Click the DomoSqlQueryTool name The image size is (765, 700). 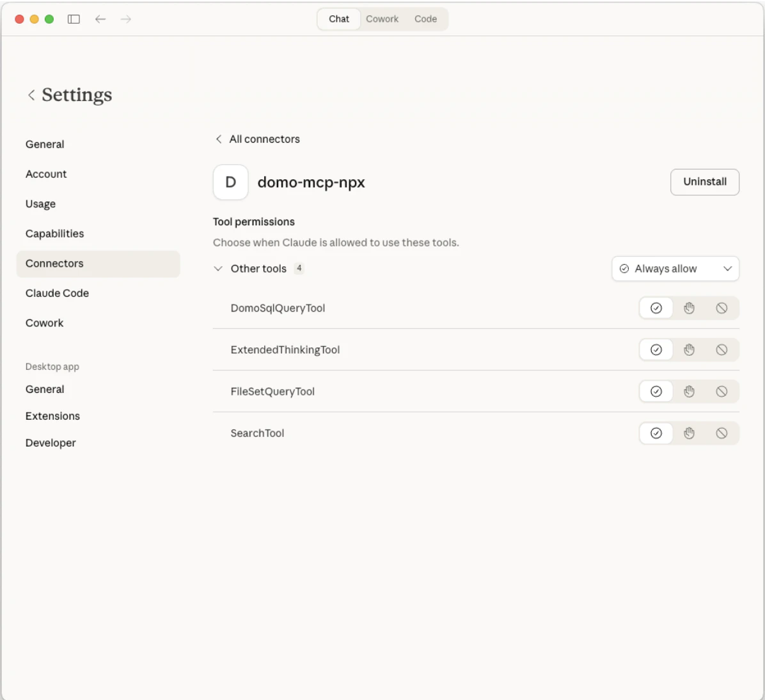278,308
